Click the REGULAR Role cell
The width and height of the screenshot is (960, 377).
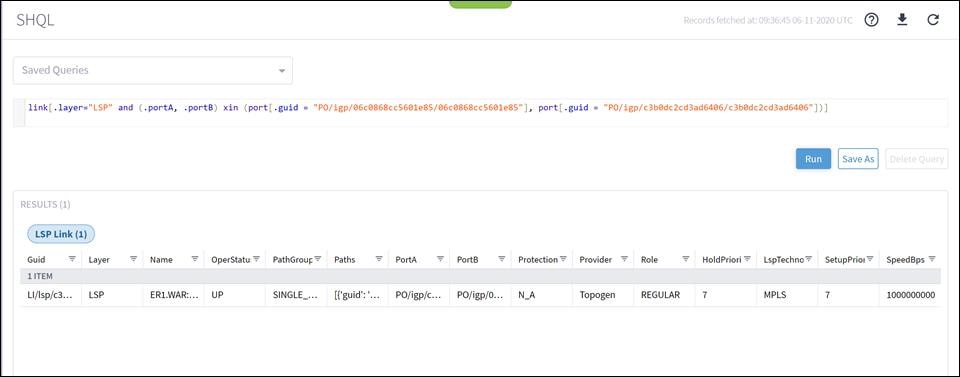tap(664, 295)
